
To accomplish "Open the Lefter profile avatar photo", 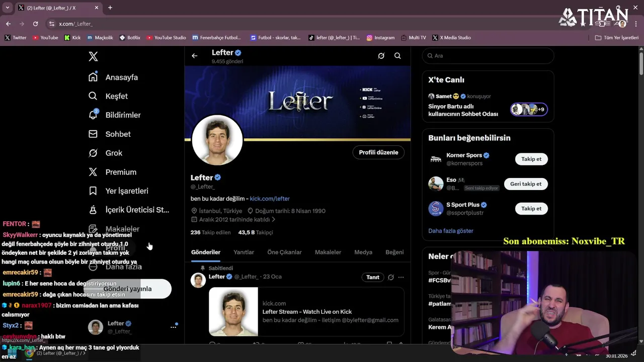I will 217,140.
